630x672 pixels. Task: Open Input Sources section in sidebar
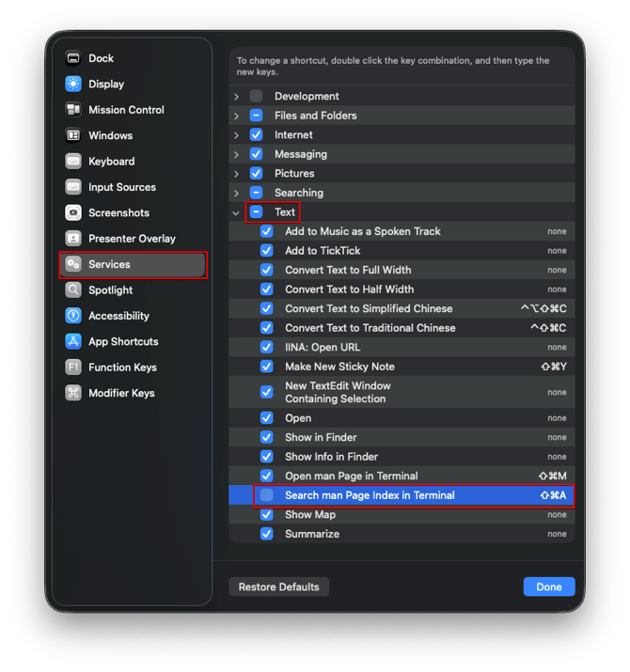[121, 187]
